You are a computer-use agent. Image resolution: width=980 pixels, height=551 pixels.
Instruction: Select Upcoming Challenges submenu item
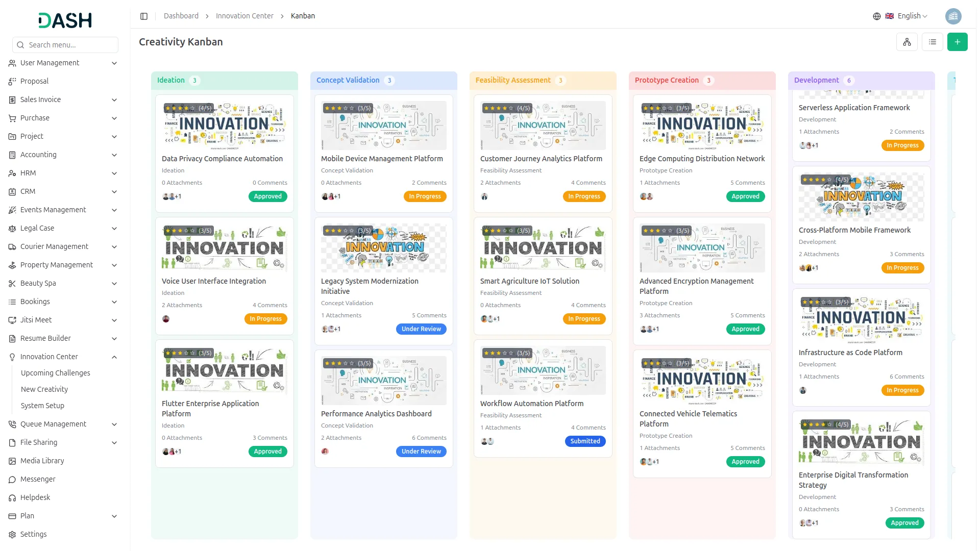click(55, 373)
